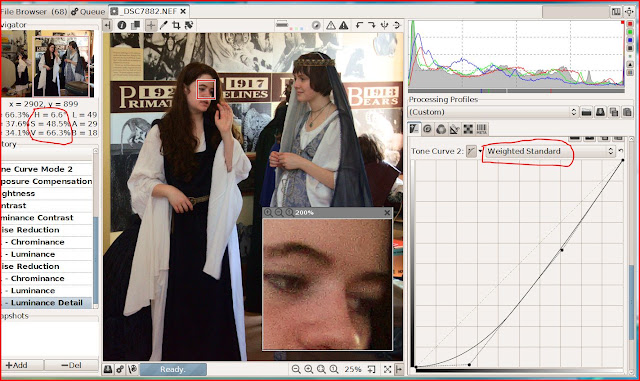
Task: Open Tone Curve 2 type arrow
Action: point(480,151)
